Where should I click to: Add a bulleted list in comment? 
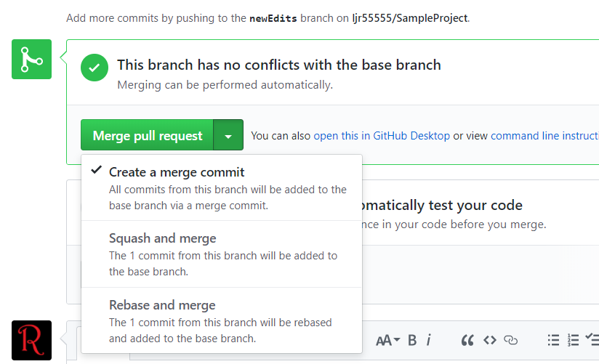(x=553, y=340)
